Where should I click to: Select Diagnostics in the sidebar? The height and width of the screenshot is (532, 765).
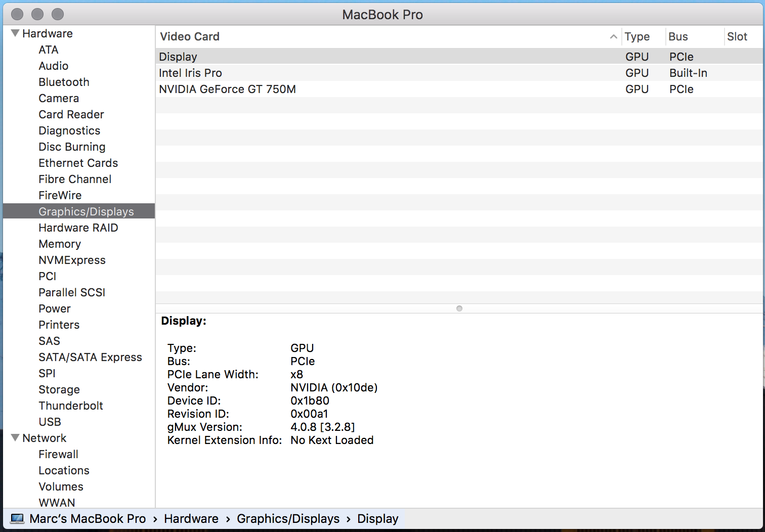point(69,130)
